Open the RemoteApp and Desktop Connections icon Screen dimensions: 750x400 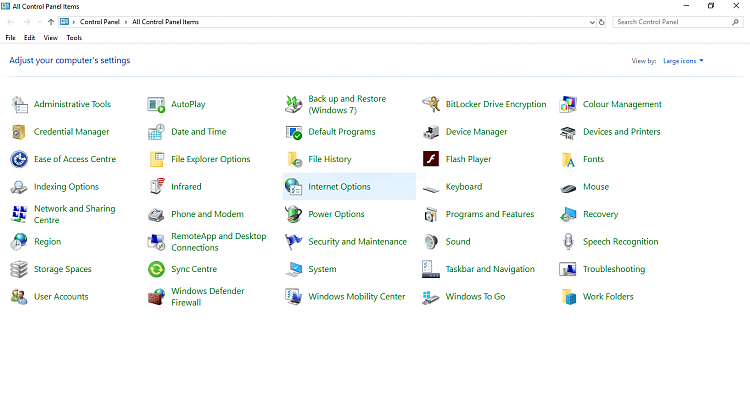pyautogui.click(x=156, y=242)
